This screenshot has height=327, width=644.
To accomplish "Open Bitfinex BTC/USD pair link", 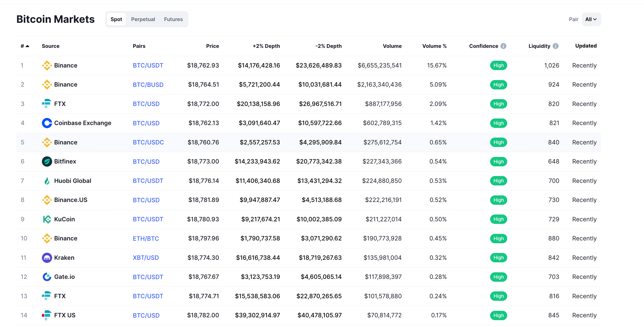I will tap(146, 162).
